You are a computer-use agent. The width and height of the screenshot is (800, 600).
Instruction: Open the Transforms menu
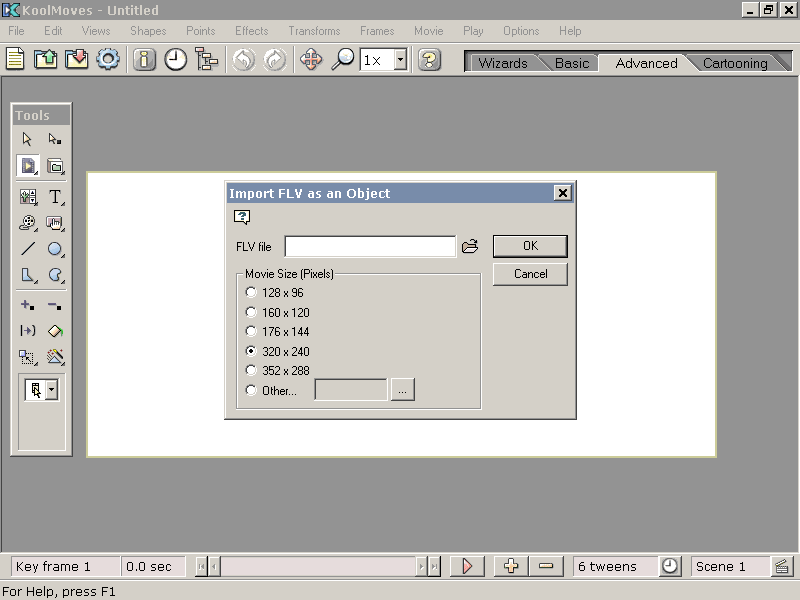click(x=314, y=31)
